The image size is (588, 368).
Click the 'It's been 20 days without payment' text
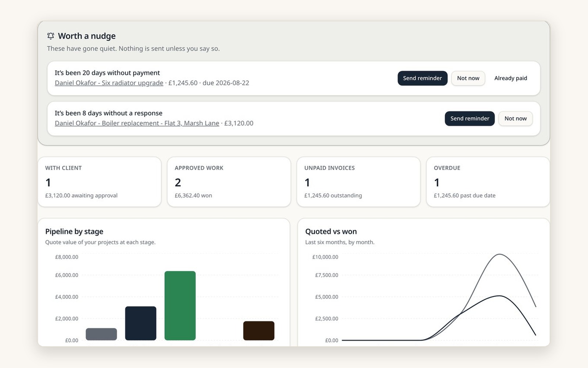click(107, 73)
